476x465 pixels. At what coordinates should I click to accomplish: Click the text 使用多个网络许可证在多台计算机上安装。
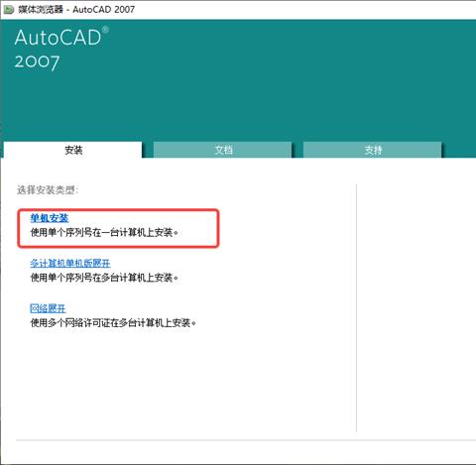pos(113,323)
